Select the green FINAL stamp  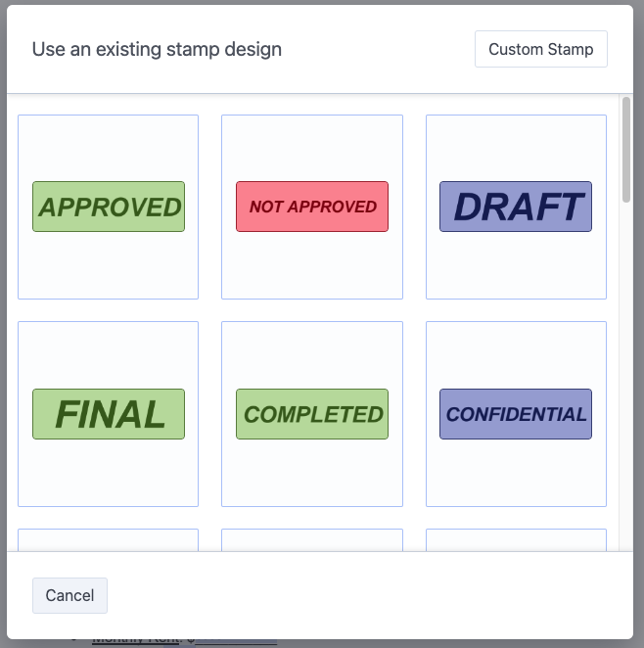coord(109,414)
